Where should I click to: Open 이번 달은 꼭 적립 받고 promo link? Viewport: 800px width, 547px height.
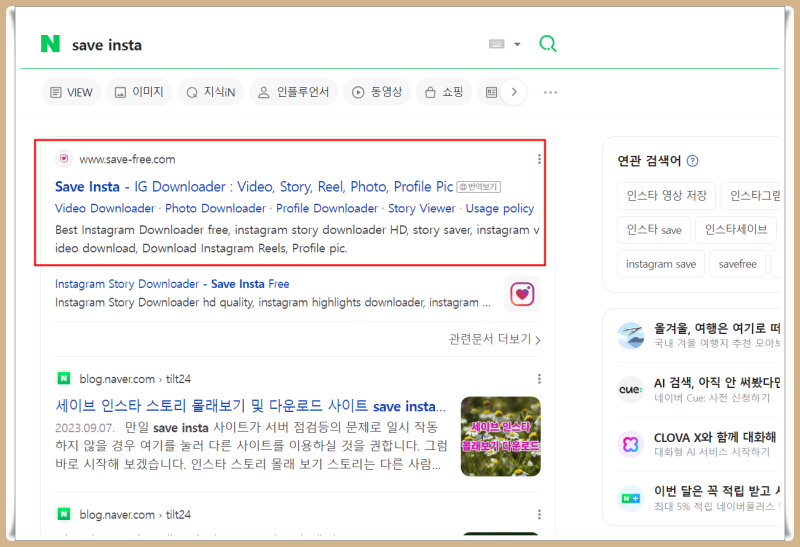717,491
